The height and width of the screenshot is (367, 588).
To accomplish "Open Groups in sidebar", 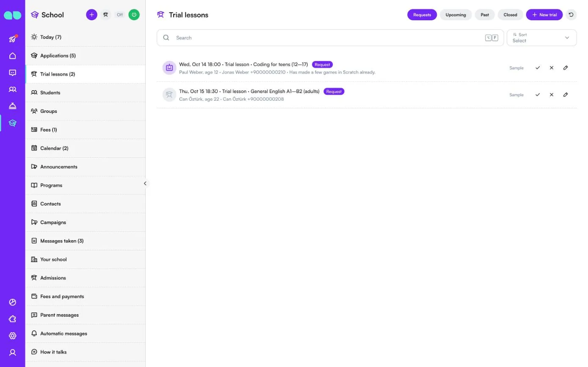I will (86, 111).
